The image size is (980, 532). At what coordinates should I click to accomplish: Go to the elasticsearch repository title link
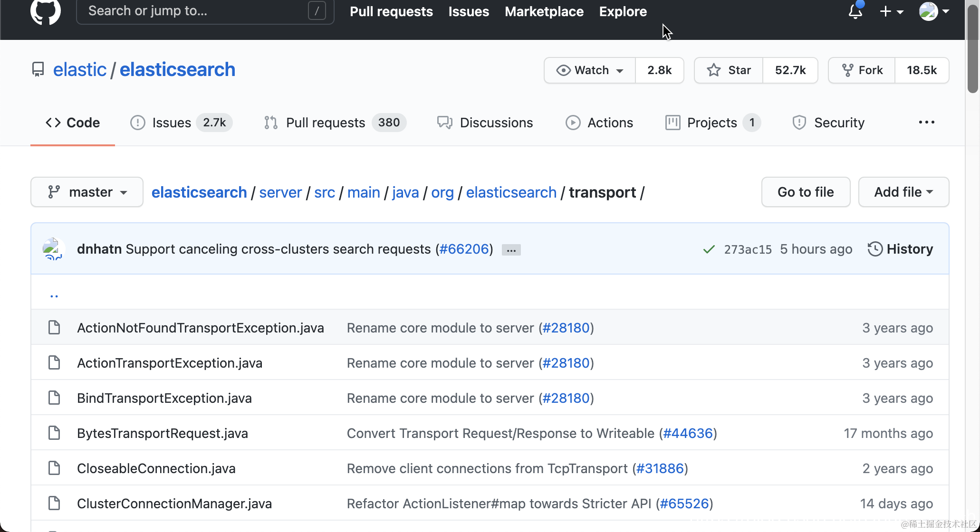tap(177, 70)
